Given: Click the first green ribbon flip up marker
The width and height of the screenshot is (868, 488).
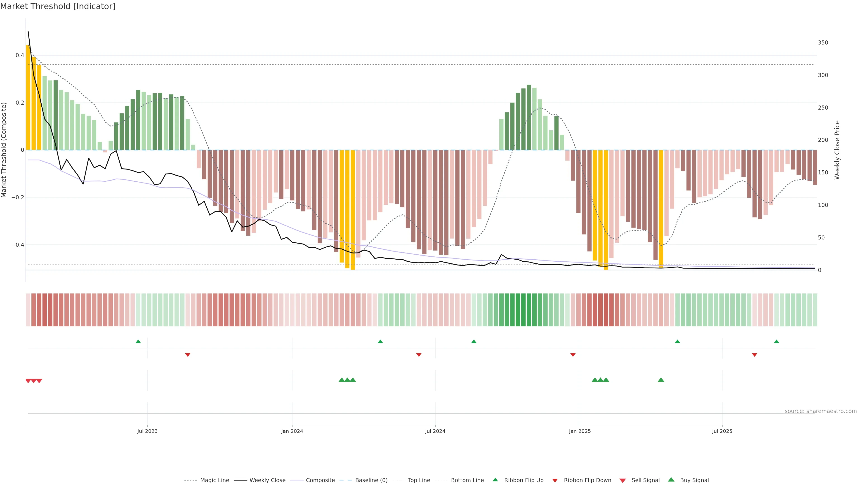Looking at the screenshot, I should coord(138,342).
